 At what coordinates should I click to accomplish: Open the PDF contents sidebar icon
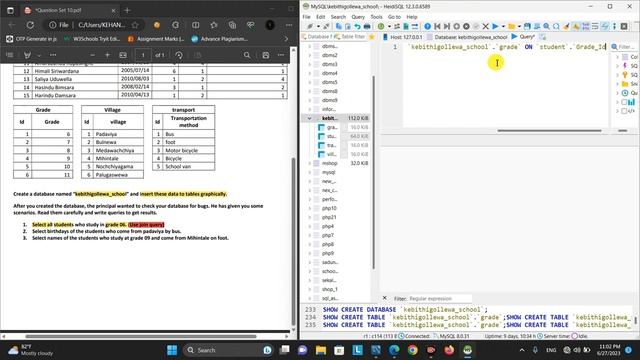[x=10, y=55]
